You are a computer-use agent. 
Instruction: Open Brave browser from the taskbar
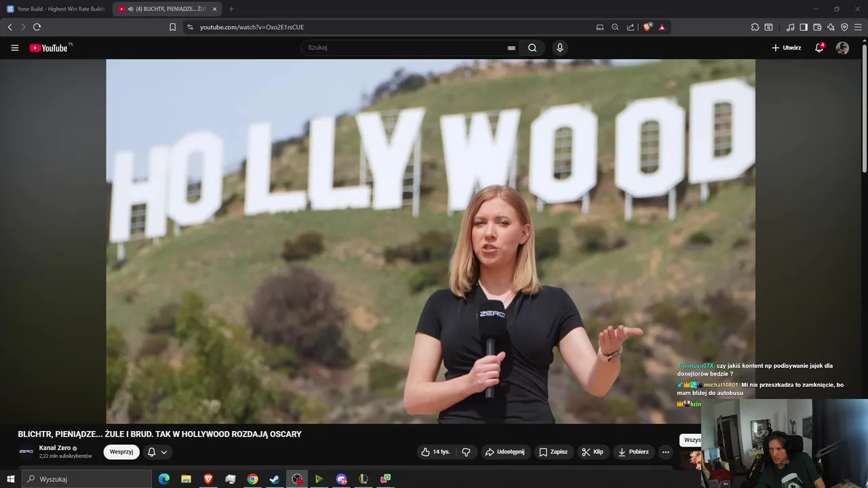(x=208, y=479)
